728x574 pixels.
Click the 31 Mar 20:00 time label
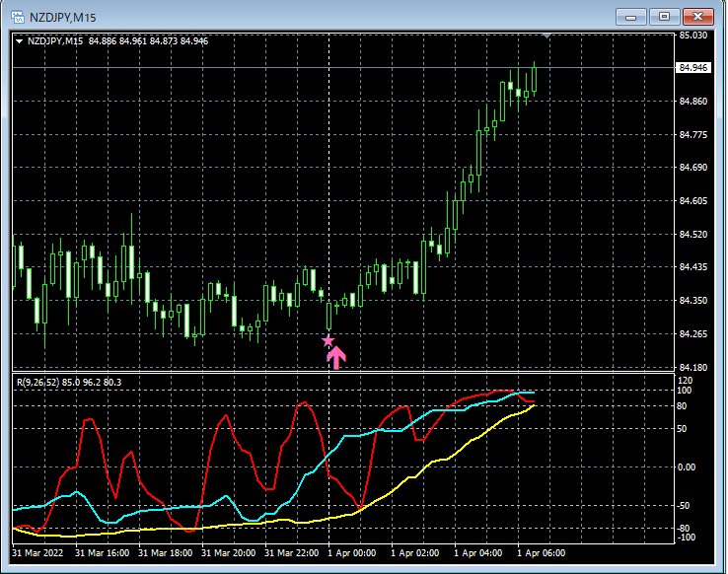tap(229, 553)
